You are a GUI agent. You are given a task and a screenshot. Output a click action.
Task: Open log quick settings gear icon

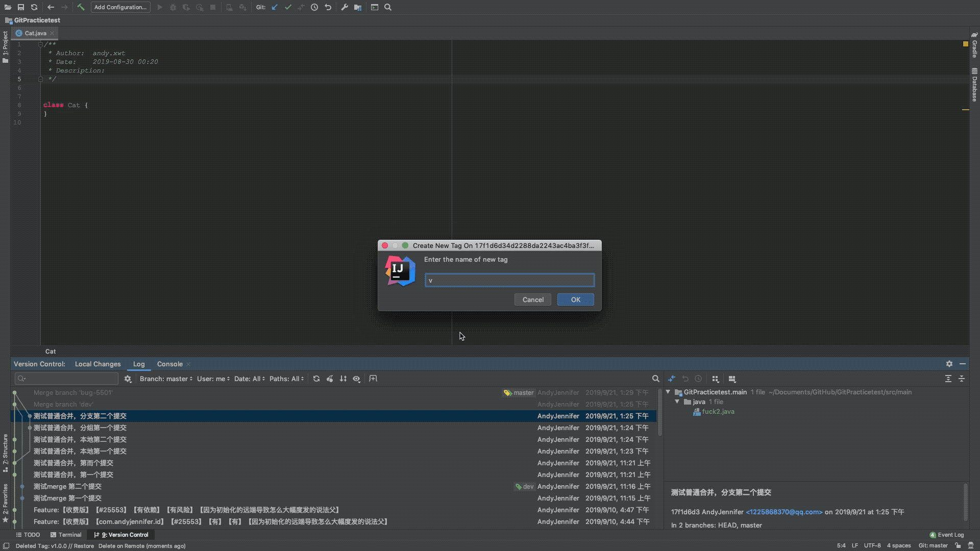pos(128,379)
